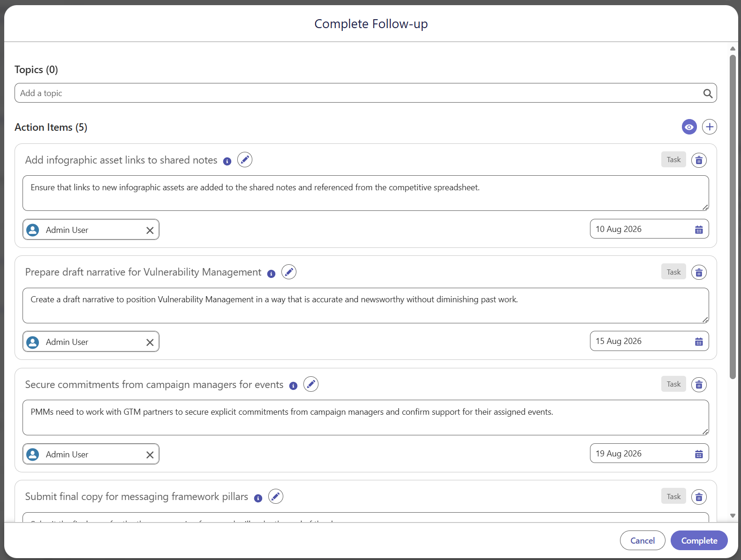
Task: Open calendar for 15 Aug 2026 date
Action: (x=699, y=342)
